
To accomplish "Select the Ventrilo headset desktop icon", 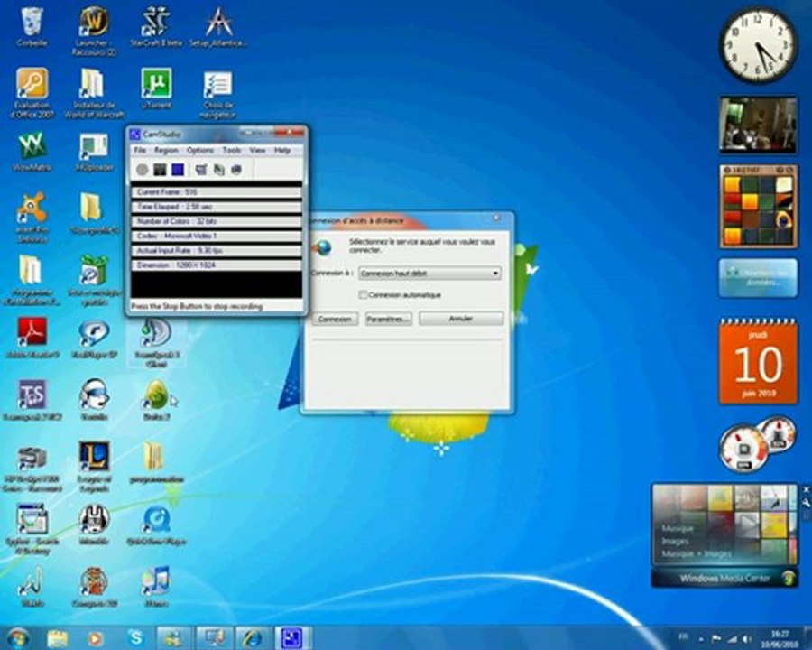I will pos(94,400).
